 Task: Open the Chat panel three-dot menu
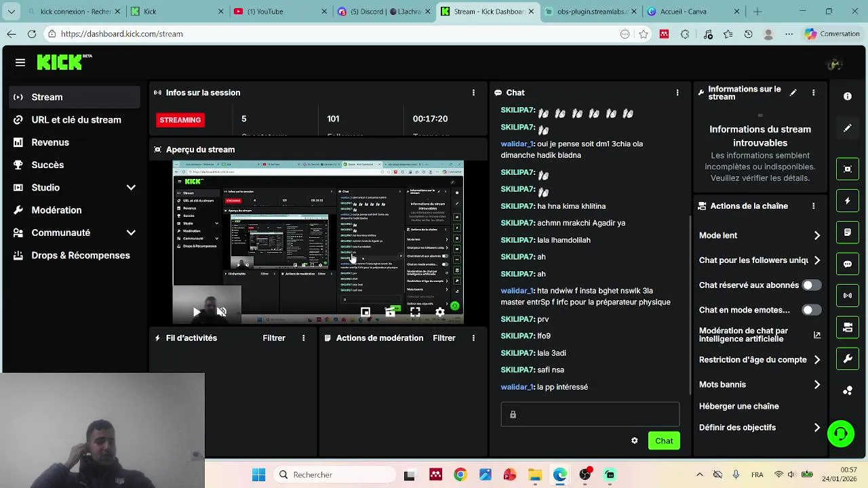677,93
